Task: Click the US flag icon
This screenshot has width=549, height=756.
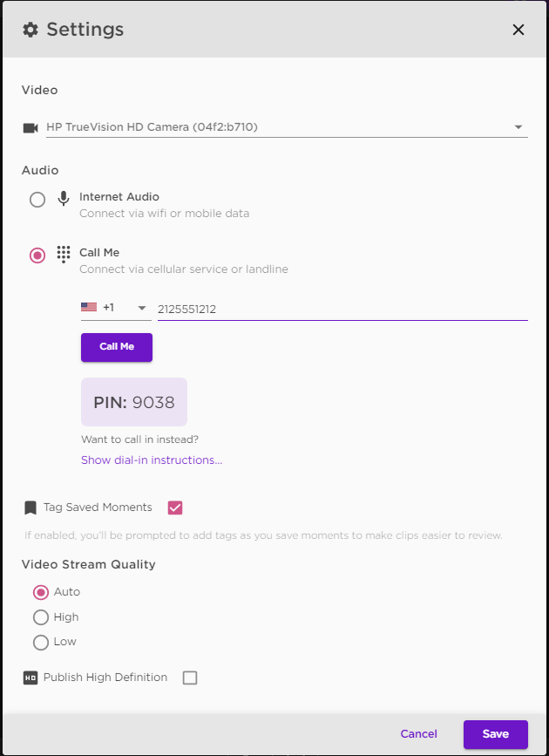Action: pos(89,307)
